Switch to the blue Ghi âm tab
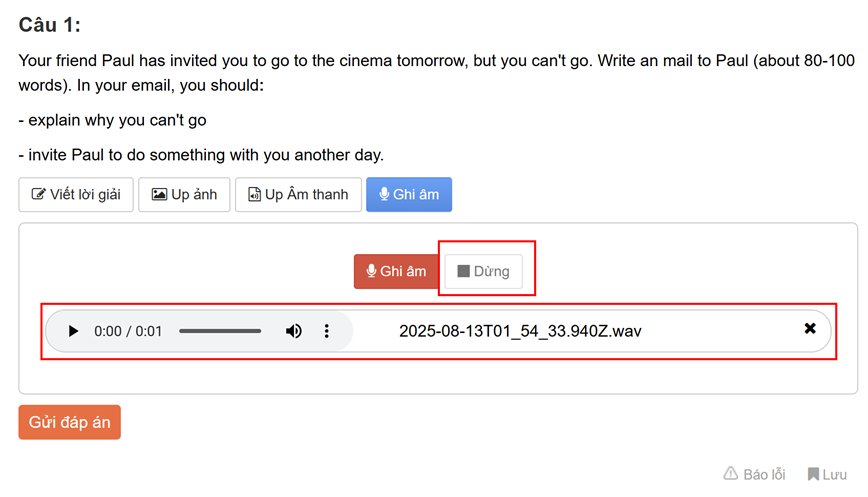 click(x=408, y=194)
